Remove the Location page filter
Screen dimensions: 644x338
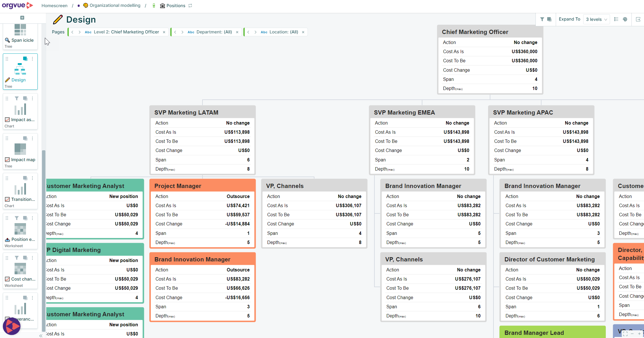point(303,32)
